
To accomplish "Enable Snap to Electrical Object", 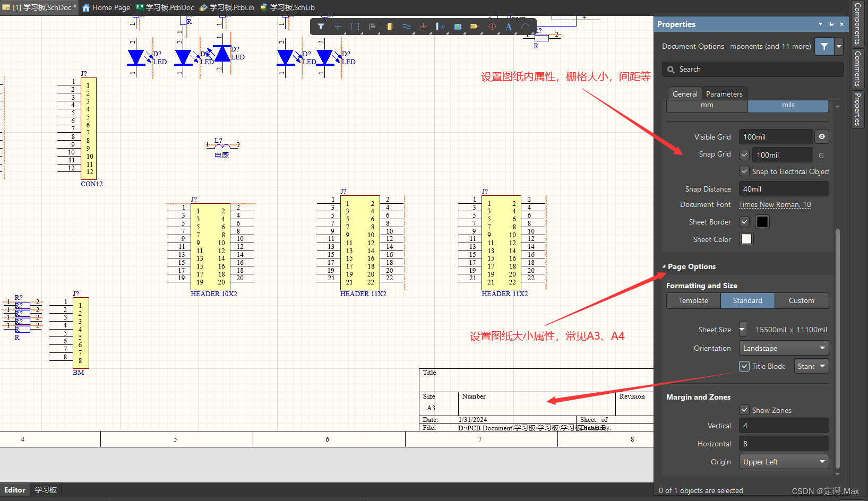I will point(744,171).
